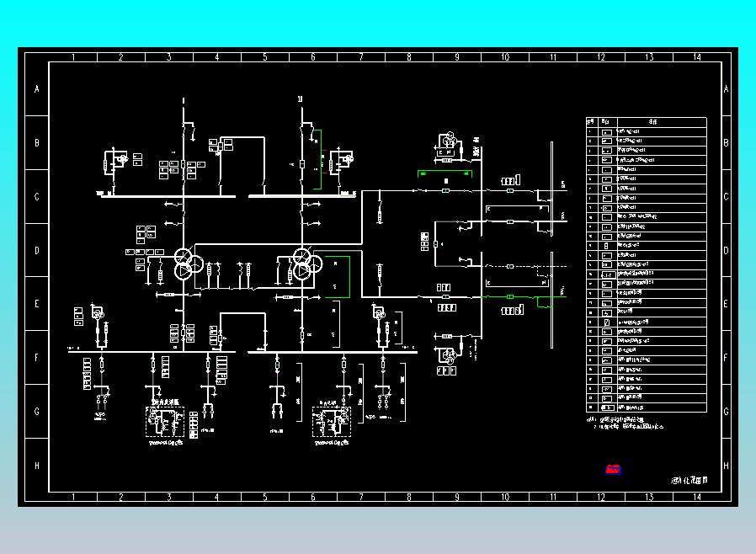Viewport: 756px width, 554px height.
Task: Click column number 10 on the bottom ruler
Action: click(x=505, y=497)
